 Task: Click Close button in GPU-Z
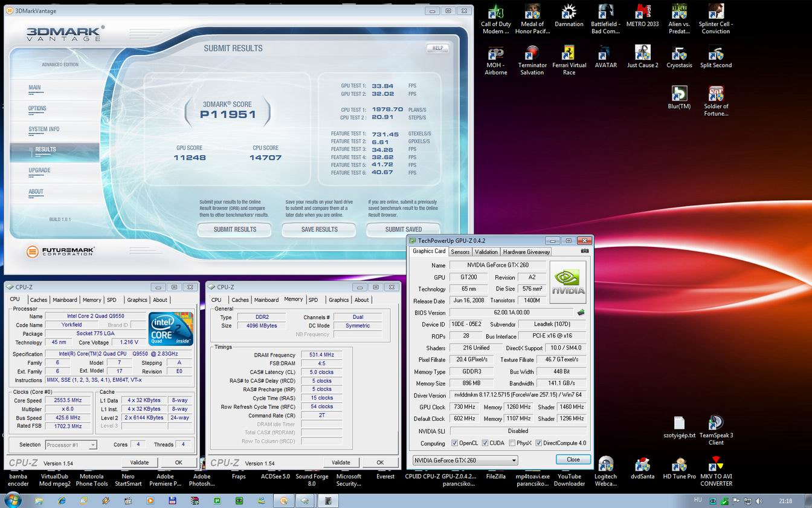(x=573, y=460)
